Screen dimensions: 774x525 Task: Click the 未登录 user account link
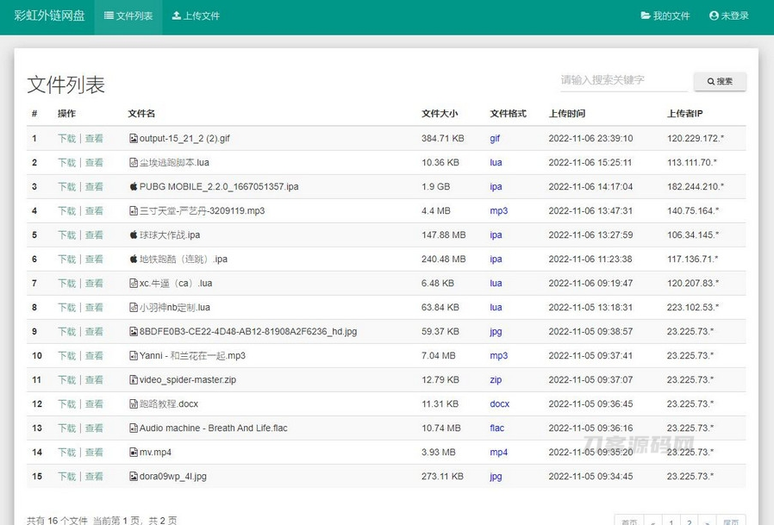tap(729, 16)
